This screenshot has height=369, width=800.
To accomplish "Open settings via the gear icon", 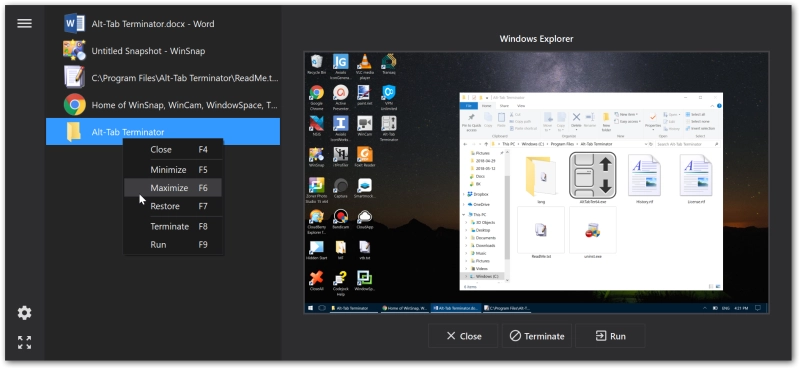I will [24, 313].
